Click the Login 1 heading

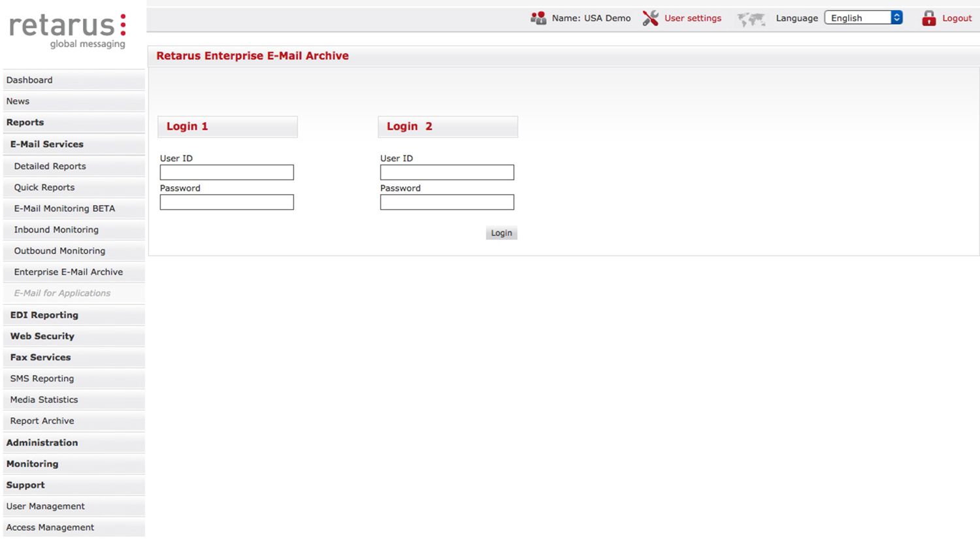187,126
